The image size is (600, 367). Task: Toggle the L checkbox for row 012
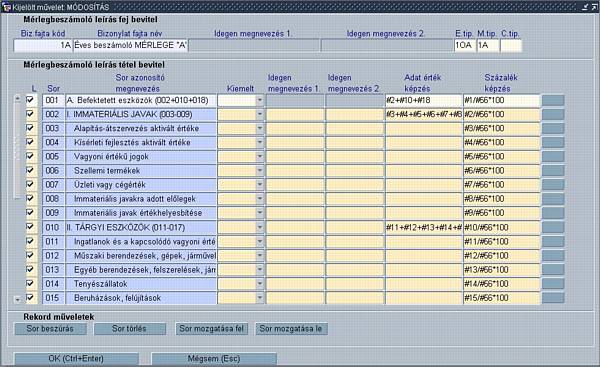[30, 255]
